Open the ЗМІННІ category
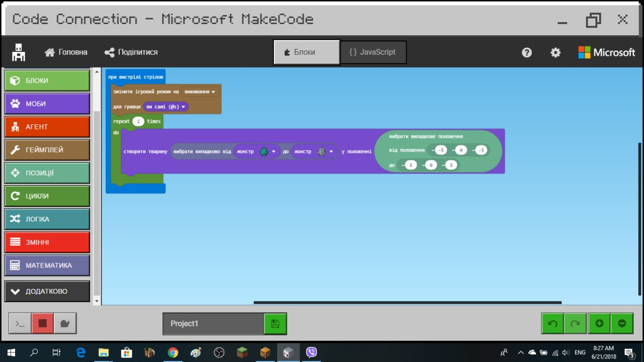This screenshot has height=362, width=644. pos(47,242)
